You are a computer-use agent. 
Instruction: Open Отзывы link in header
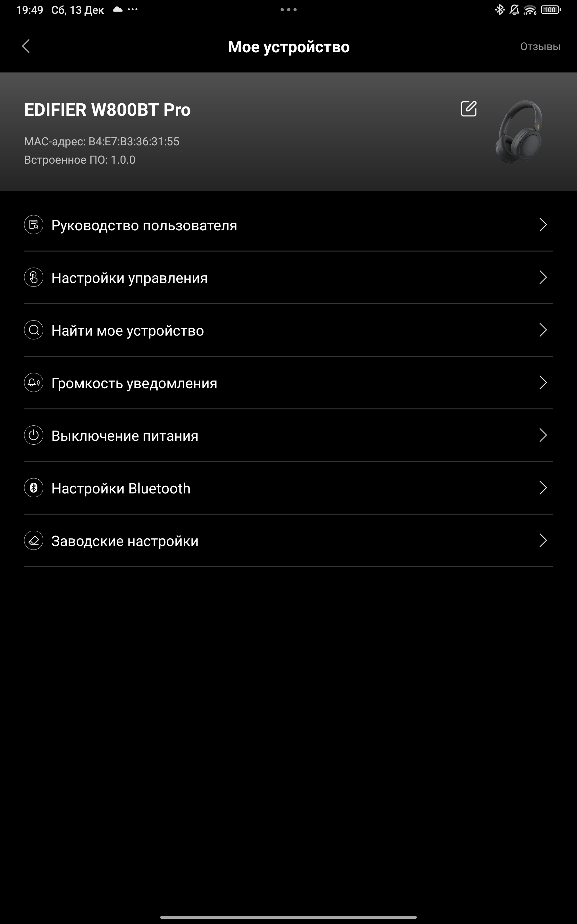pos(540,47)
